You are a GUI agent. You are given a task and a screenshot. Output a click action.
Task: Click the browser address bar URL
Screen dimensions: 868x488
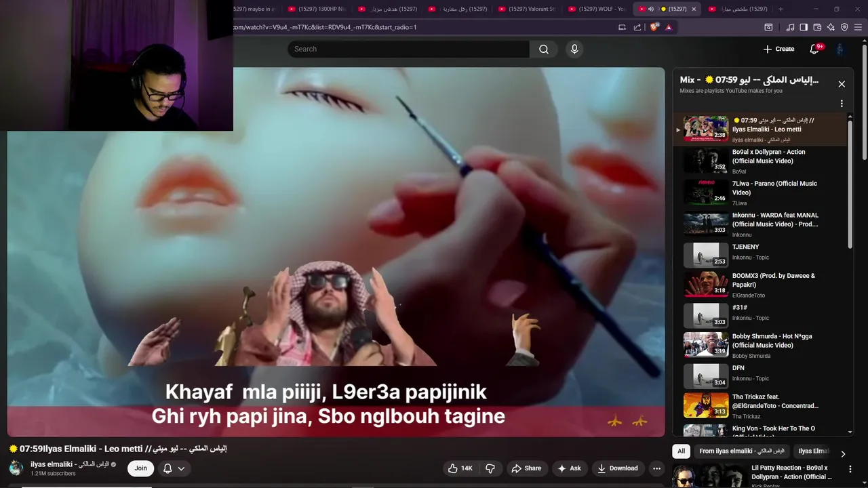325,27
